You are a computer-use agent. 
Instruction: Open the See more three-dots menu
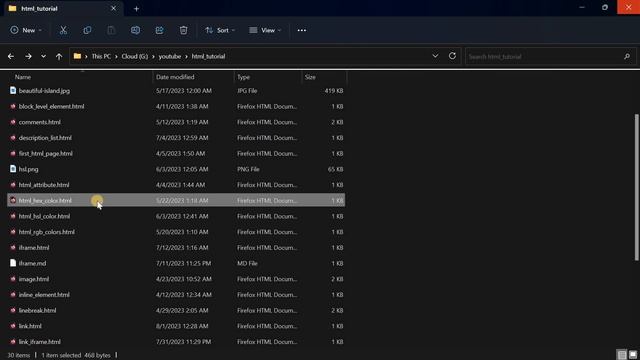point(302,30)
